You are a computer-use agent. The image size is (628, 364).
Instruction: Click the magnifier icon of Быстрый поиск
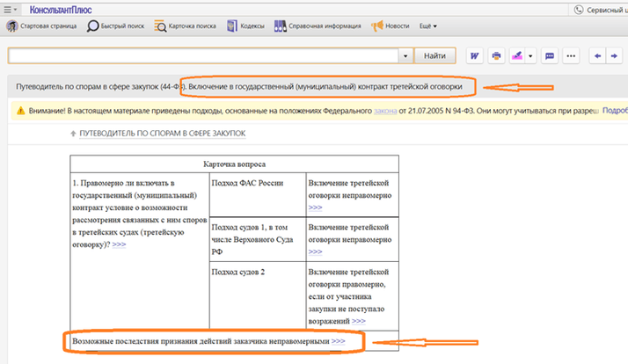(x=92, y=26)
